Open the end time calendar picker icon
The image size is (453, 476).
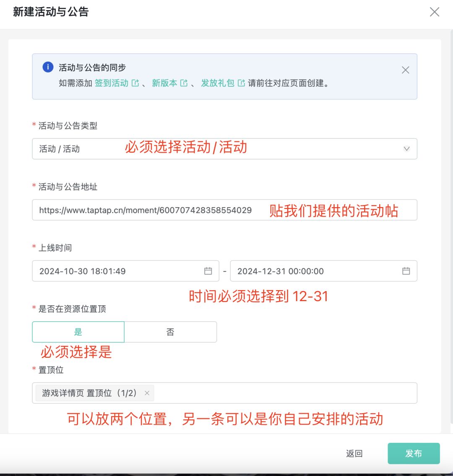tap(406, 271)
